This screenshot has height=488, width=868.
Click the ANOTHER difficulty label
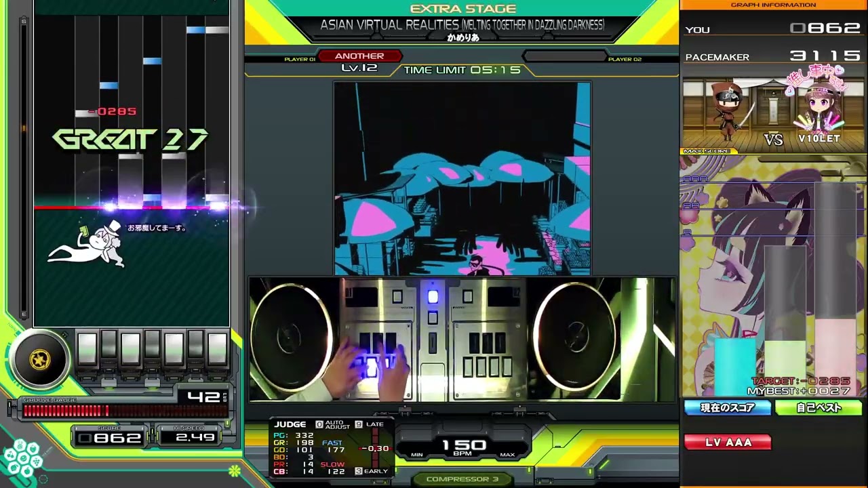359,56
